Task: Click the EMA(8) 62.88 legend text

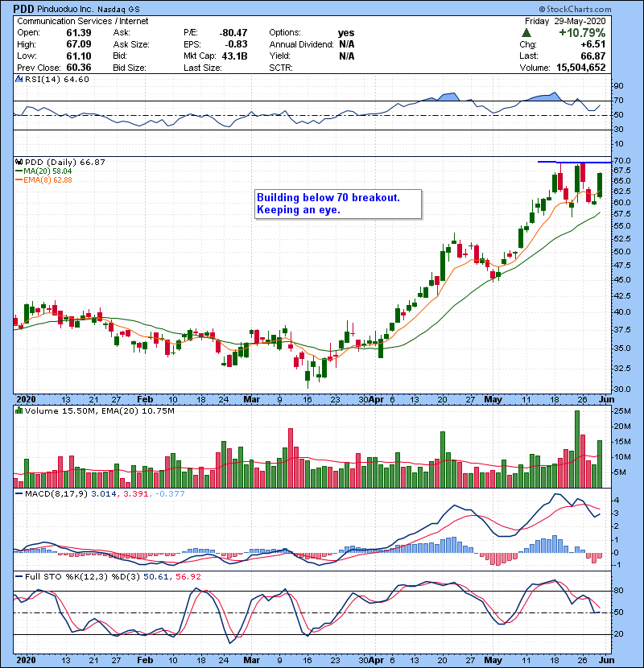Action: coord(47,180)
